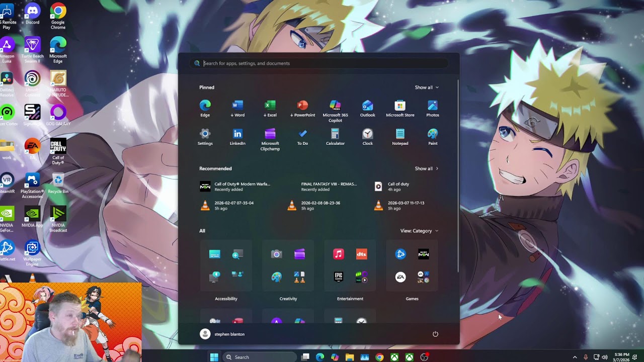
Task: Open the taskbar clock and date
Action: [x=622, y=357]
